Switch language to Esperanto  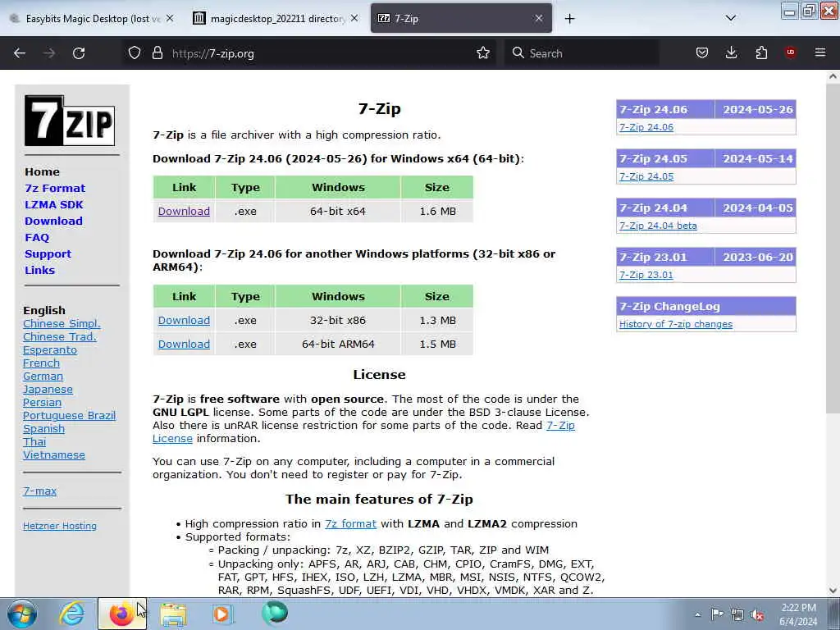[x=50, y=349]
